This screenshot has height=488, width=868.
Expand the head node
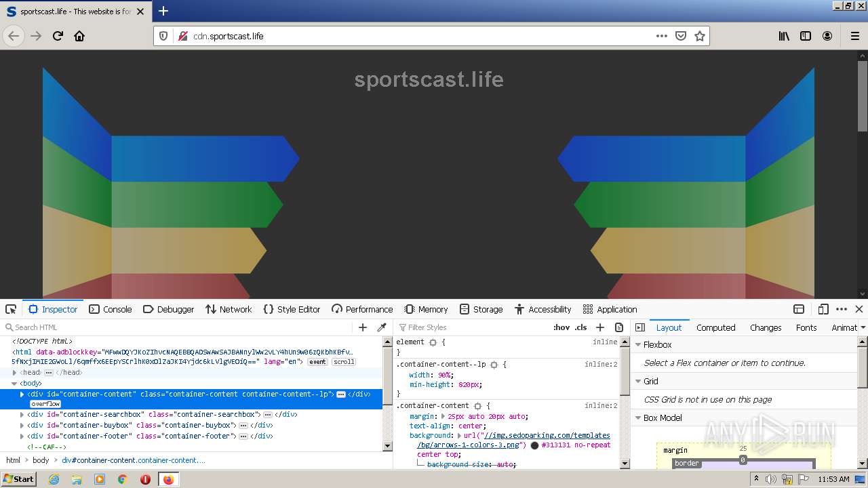14,373
